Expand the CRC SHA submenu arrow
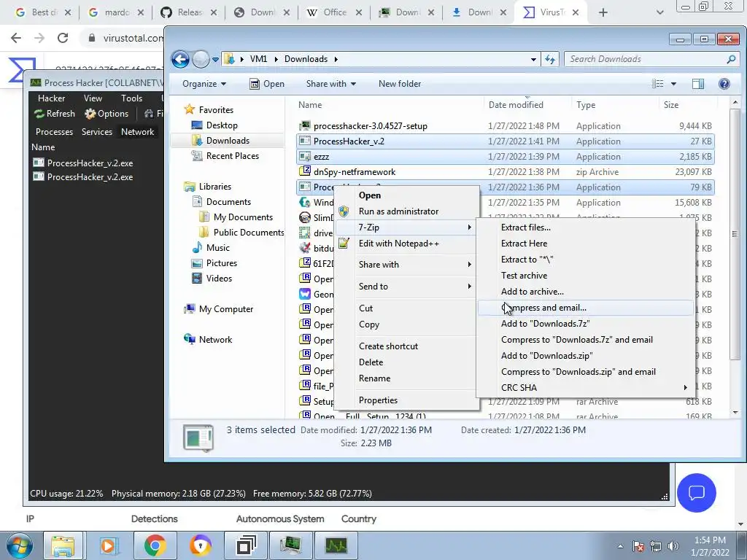 [685, 388]
